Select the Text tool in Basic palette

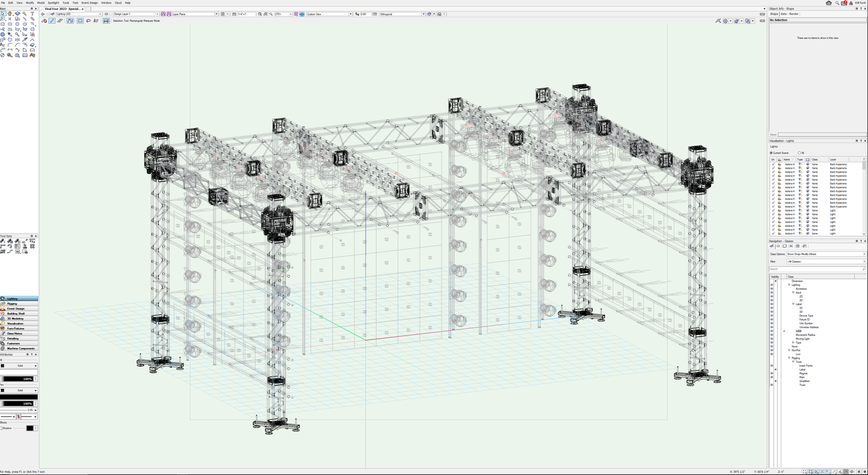point(32,14)
